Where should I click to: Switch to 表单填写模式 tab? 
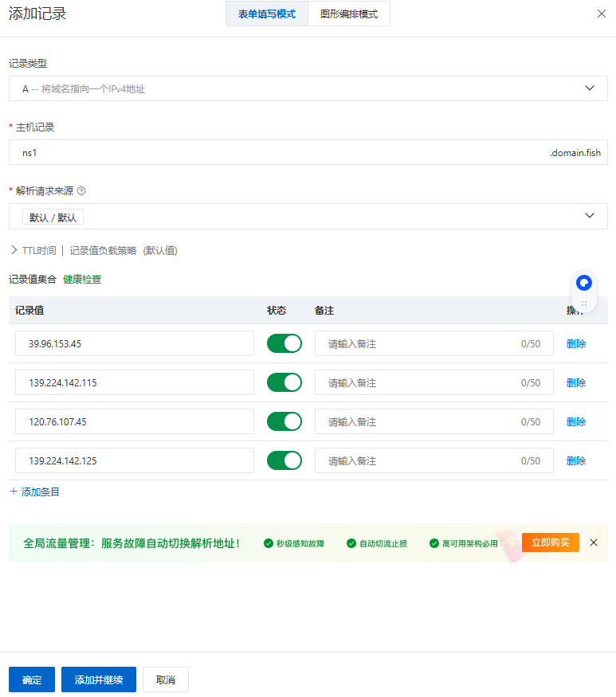coord(267,14)
